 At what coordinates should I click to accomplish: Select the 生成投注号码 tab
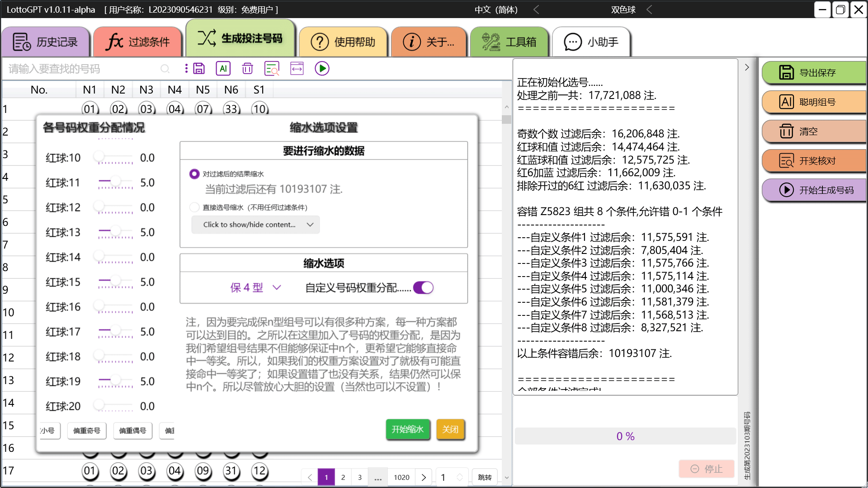click(x=240, y=38)
